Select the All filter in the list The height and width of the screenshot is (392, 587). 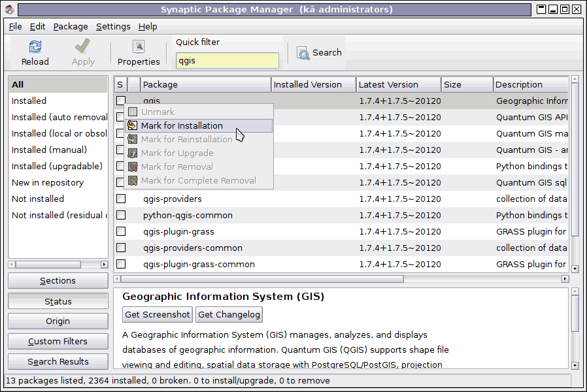click(58, 84)
